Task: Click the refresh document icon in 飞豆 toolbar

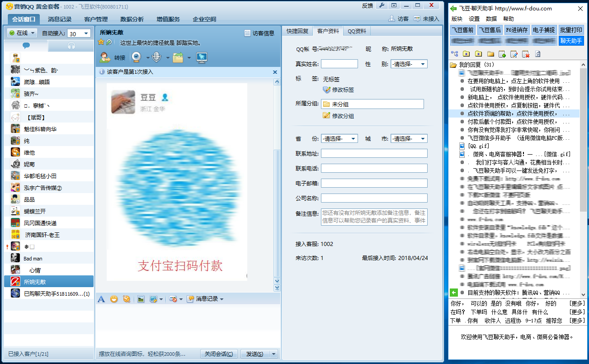Action: click(537, 54)
